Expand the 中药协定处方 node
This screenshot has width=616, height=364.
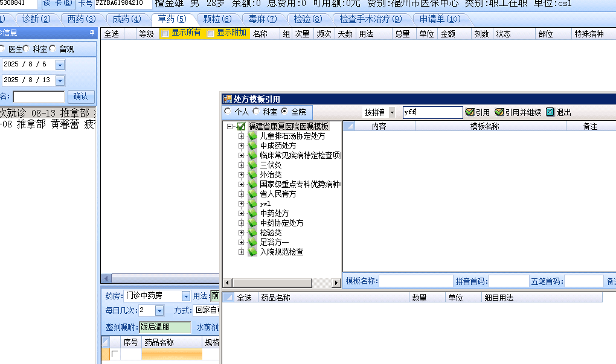241,223
